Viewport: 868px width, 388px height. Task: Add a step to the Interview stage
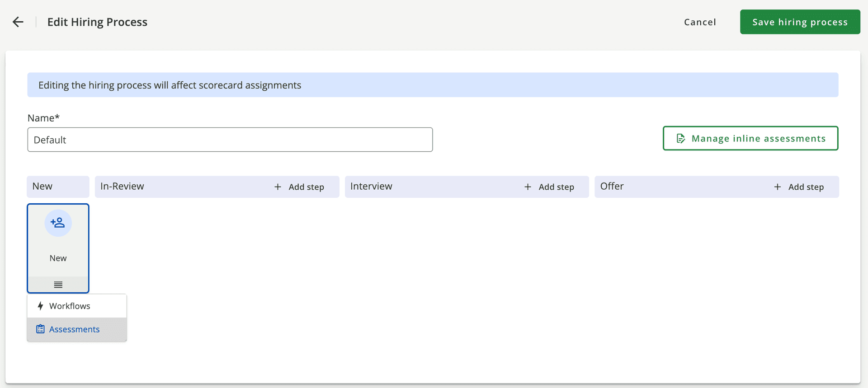tap(549, 187)
